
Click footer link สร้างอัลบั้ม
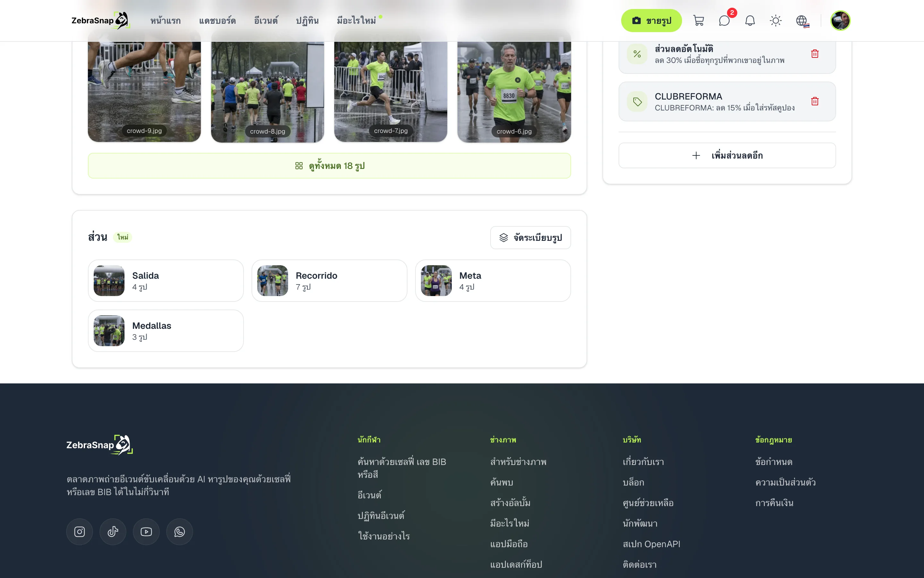click(x=510, y=503)
